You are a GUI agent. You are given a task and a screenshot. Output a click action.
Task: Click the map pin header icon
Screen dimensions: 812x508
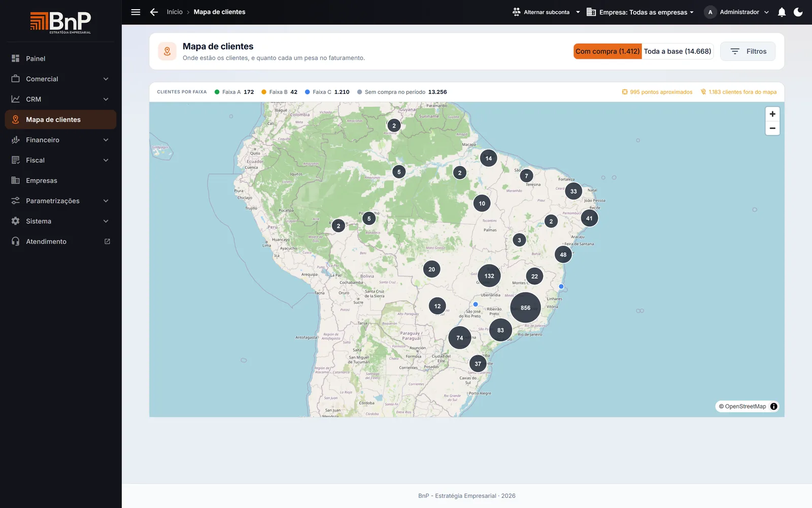click(167, 51)
